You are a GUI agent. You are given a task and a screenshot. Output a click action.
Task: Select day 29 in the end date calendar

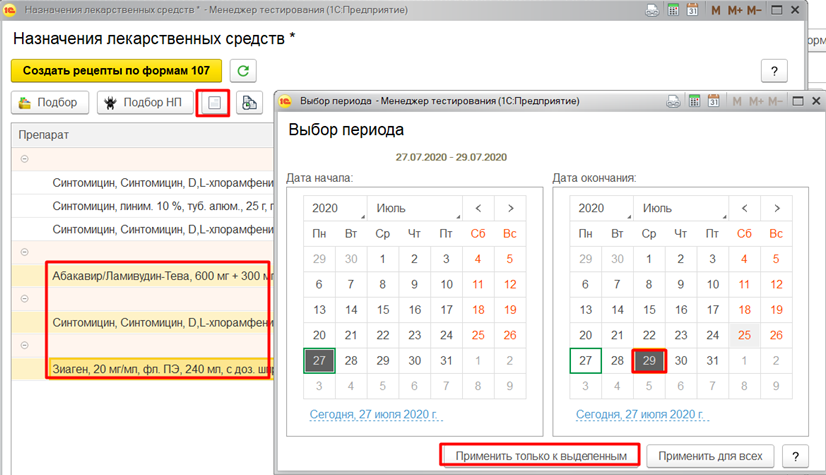point(649,361)
